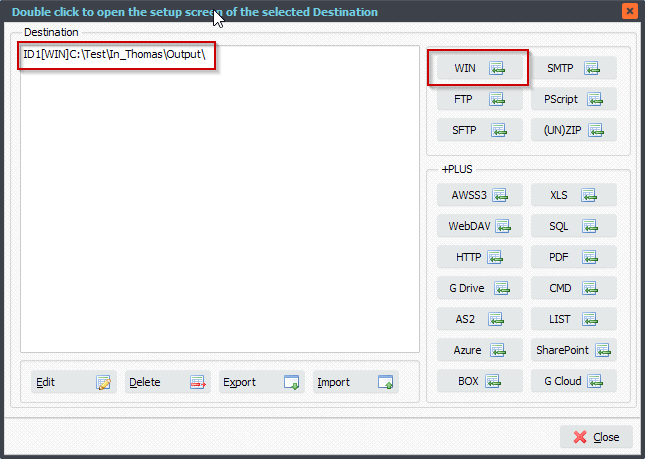Add an HTTP destination
The height and width of the screenshot is (459, 645).
[480, 257]
